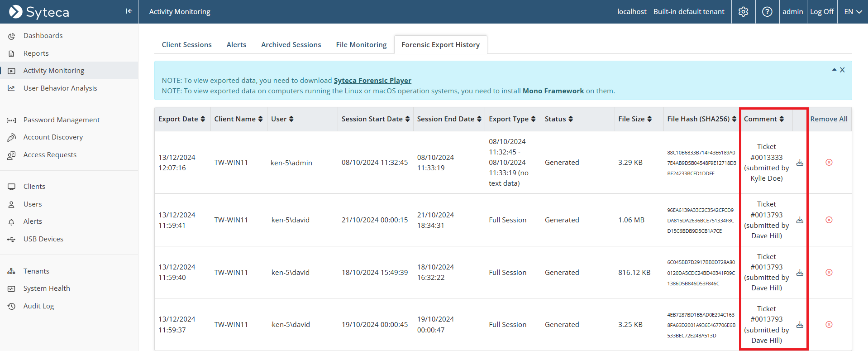Download the Kylie Doe ticket export file
The width and height of the screenshot is (868, 351).
pos(800,163)
